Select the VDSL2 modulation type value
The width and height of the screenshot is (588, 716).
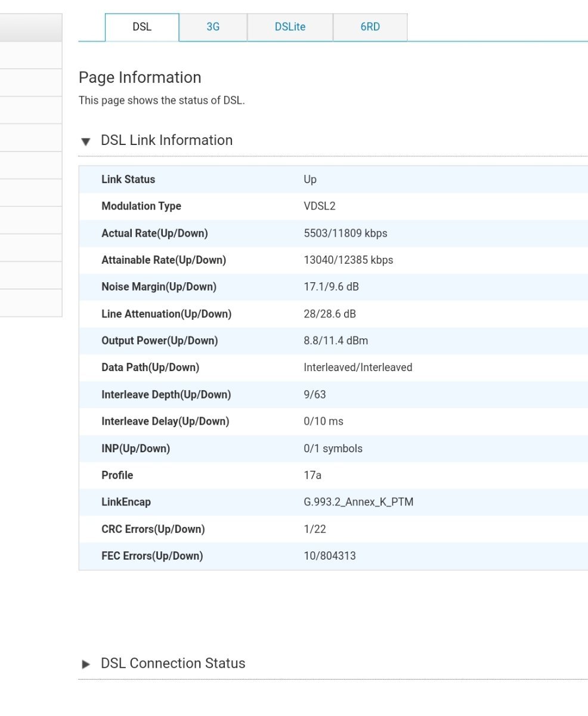coord(319,206)
